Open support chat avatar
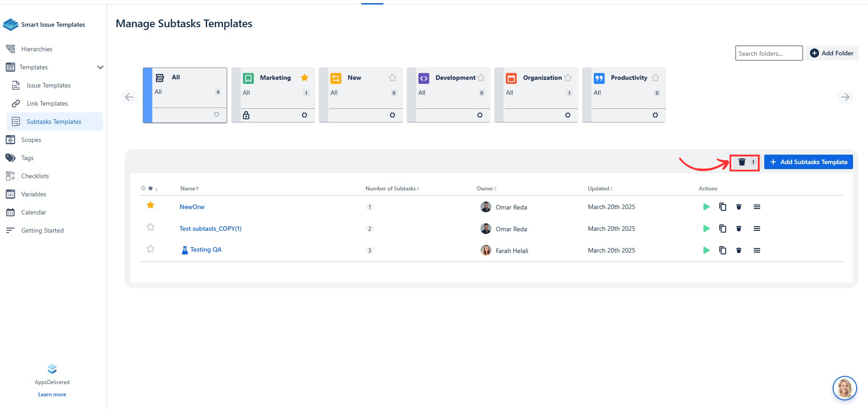Image resolution: width=868 pixels, height=409 pixels. point(844,388)
